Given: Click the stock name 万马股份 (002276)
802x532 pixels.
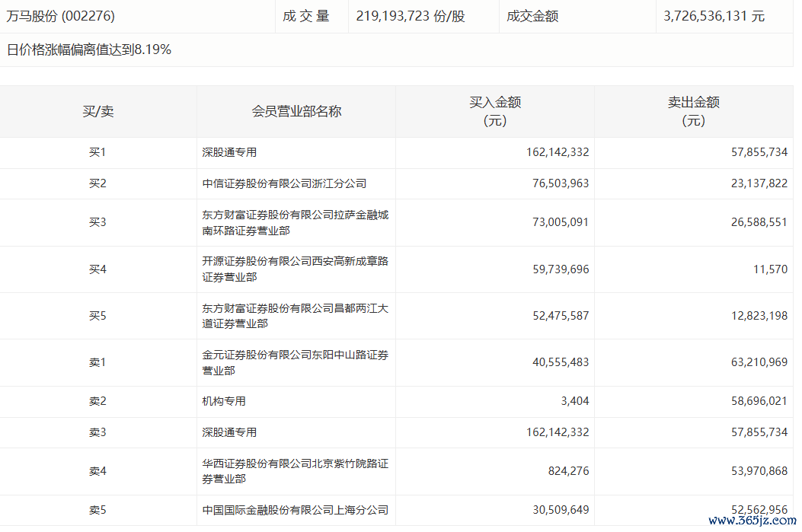Looking at the screenshot, I should [x=60, y=16].
